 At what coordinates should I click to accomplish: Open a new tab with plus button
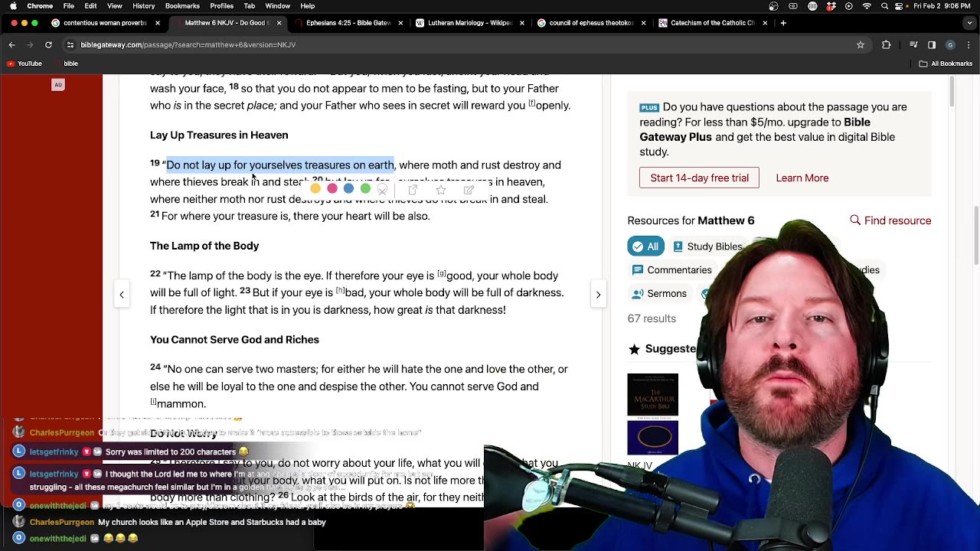(783, 23)
